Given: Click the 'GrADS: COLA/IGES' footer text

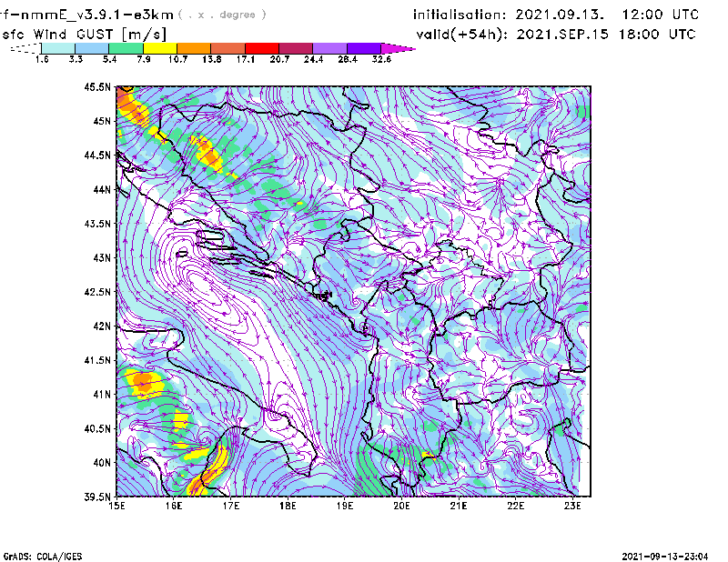Looking at the screenshot, I should [42, 557].
